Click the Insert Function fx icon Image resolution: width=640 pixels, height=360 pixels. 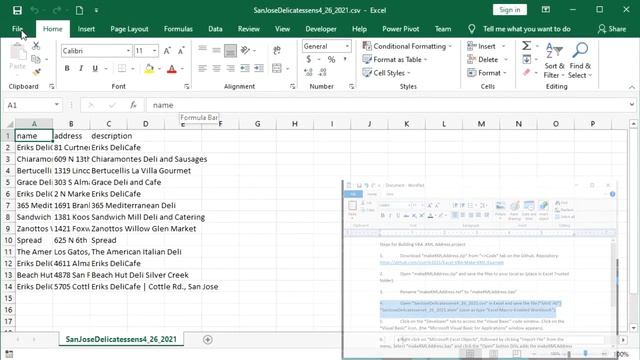(133, 105)
